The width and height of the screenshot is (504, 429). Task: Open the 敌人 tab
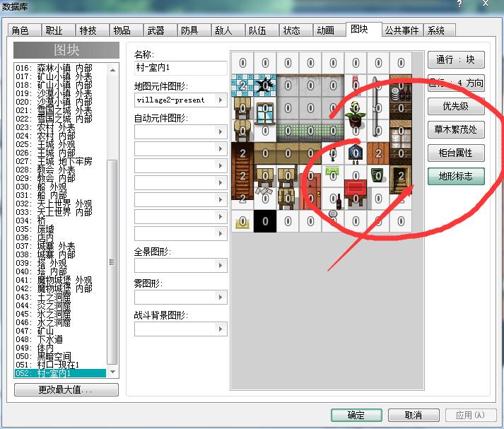228,30
